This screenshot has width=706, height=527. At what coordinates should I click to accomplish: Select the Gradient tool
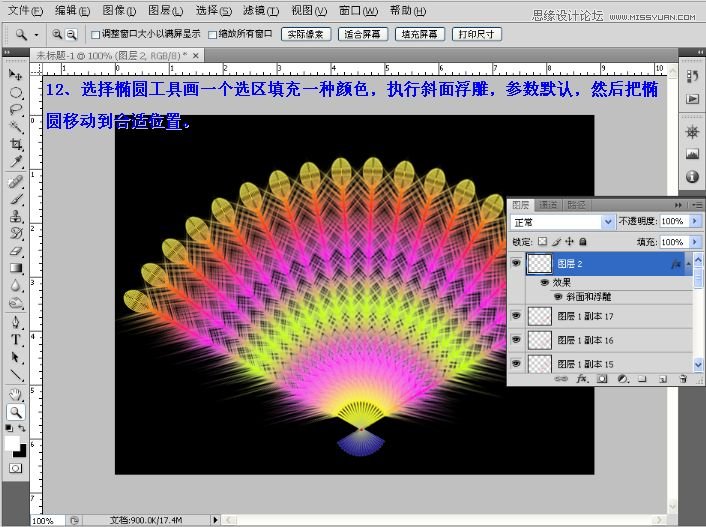pyautogui.click(x=15, y=268)
